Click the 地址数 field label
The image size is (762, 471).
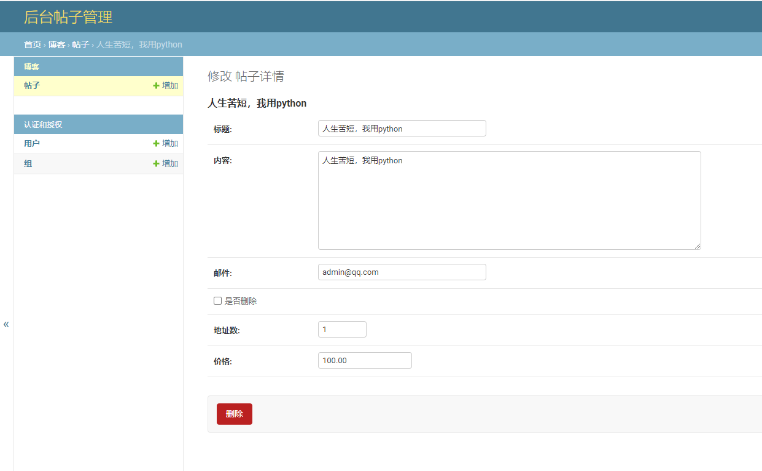pos(226,331)
